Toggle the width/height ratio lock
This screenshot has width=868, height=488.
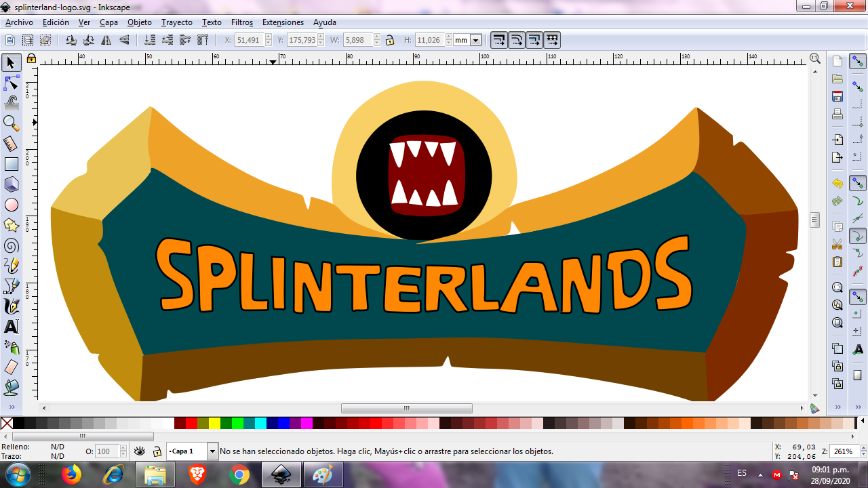click(390, 40)
